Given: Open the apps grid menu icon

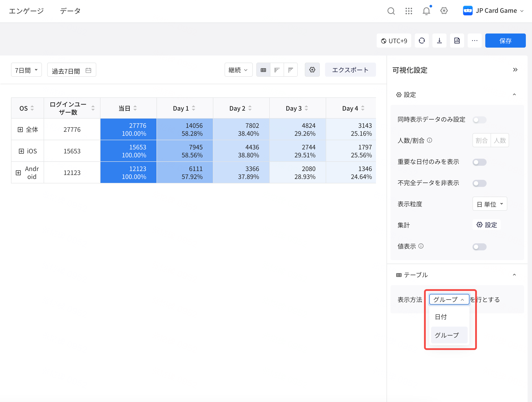Looking at the screenshot, I should tap(409, 11).
